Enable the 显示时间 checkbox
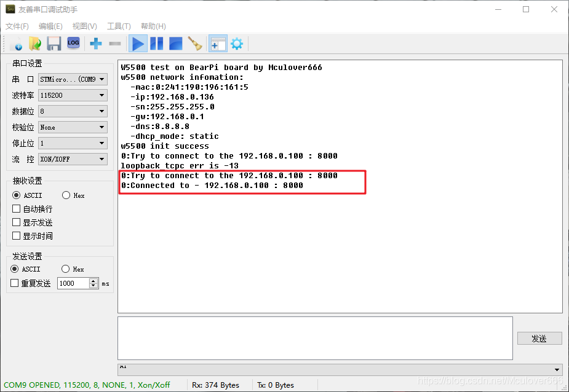The image size is (569, 392). coord(33,236)
